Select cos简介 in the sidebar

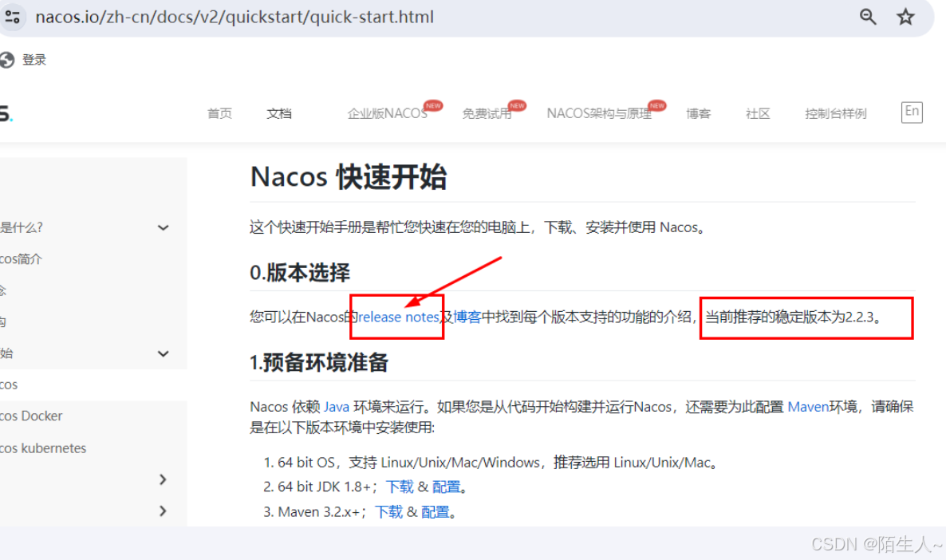pos(21,259)
